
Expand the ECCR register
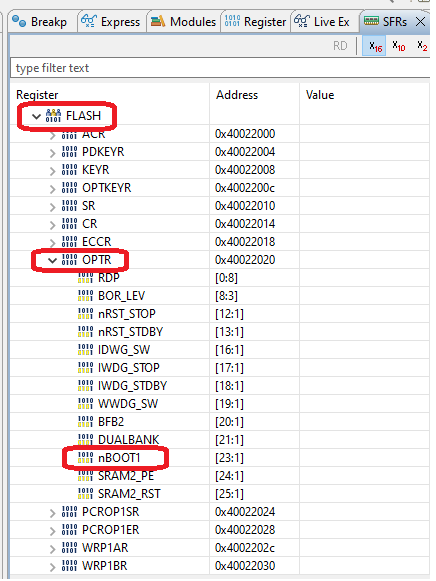52,243
